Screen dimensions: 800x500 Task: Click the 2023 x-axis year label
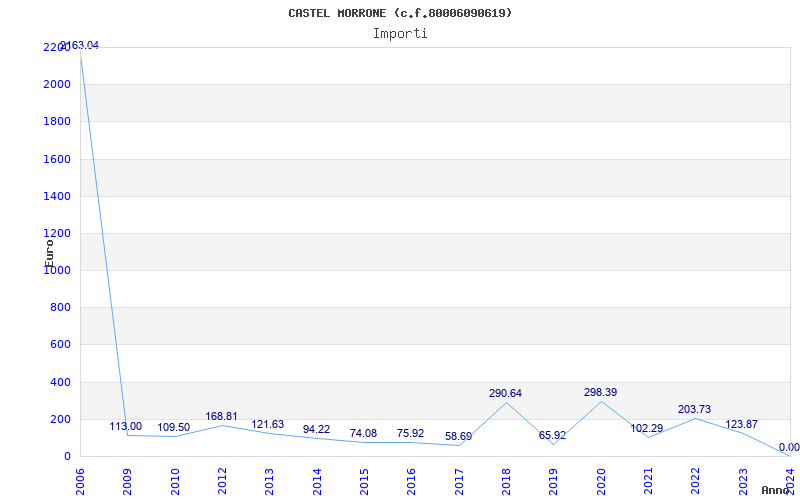[743, 482]
